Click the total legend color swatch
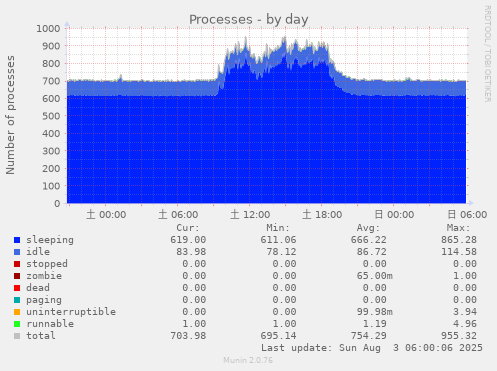The image size is (497, 371). [x=17, y=336]
